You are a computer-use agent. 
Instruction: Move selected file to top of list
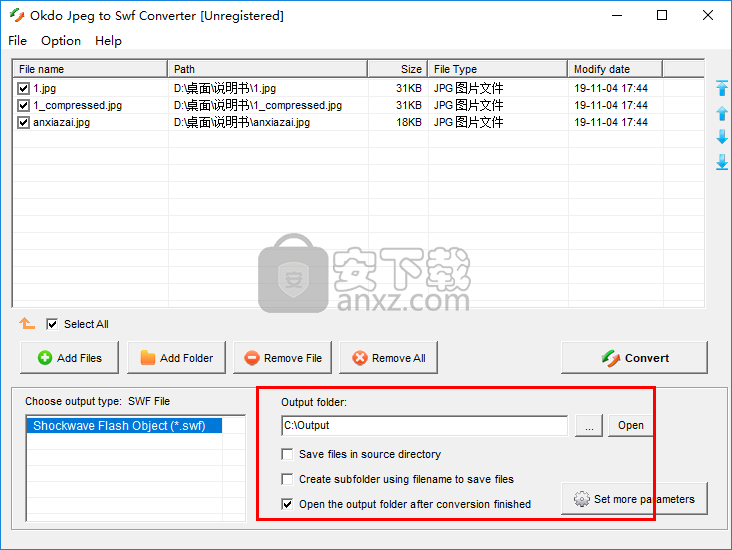pyautogui.click(x=722, y=88)
